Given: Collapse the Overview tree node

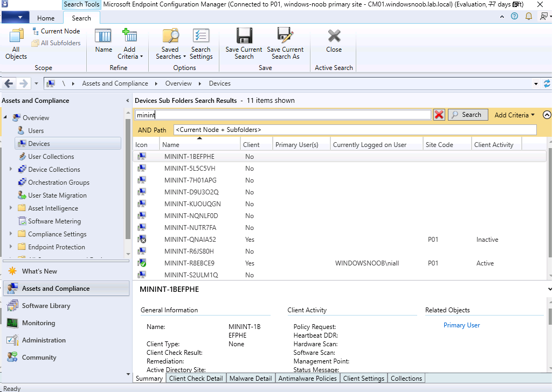Looking at the screenshot, I should (x=5, y=117).
